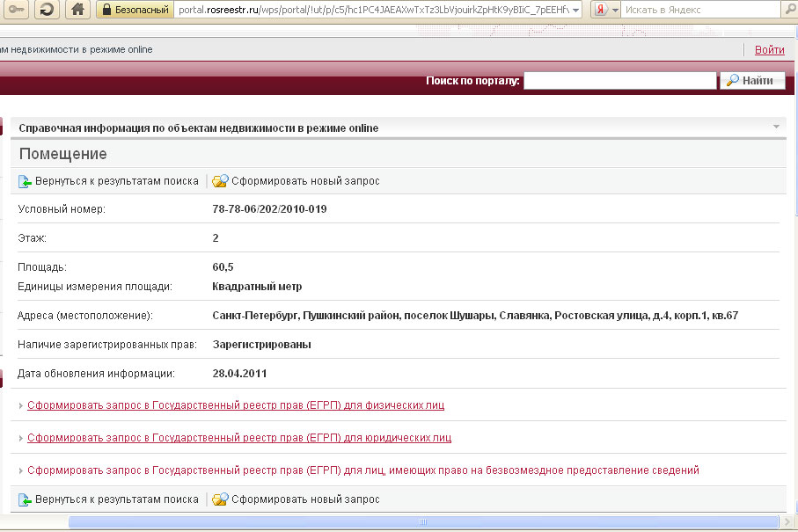
Task: Click the Помещение heading
Action: (x=63, y=154)
